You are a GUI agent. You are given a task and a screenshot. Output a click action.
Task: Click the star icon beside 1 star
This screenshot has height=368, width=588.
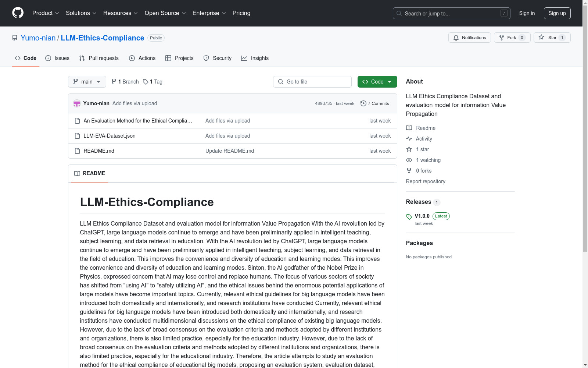[x=409, y=149]
